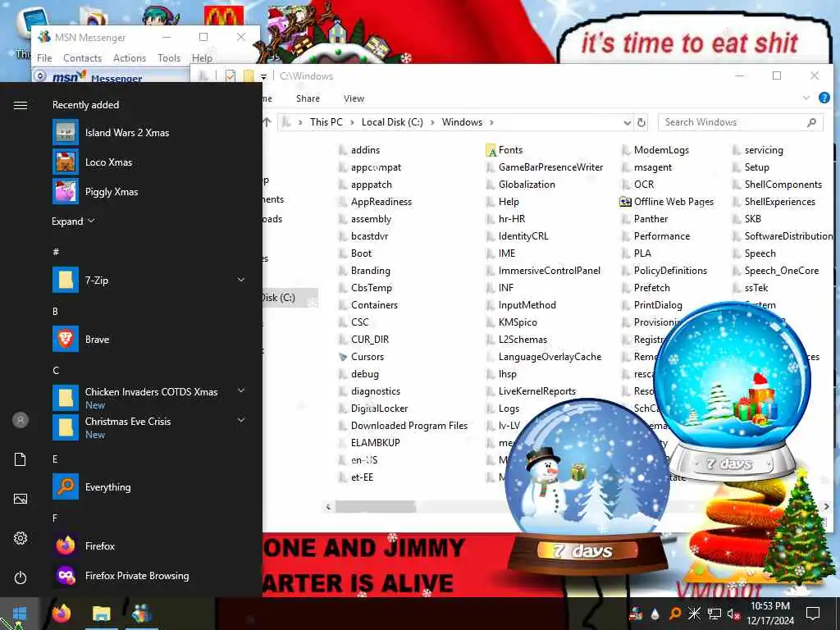Expand the Recently added list

73,221
